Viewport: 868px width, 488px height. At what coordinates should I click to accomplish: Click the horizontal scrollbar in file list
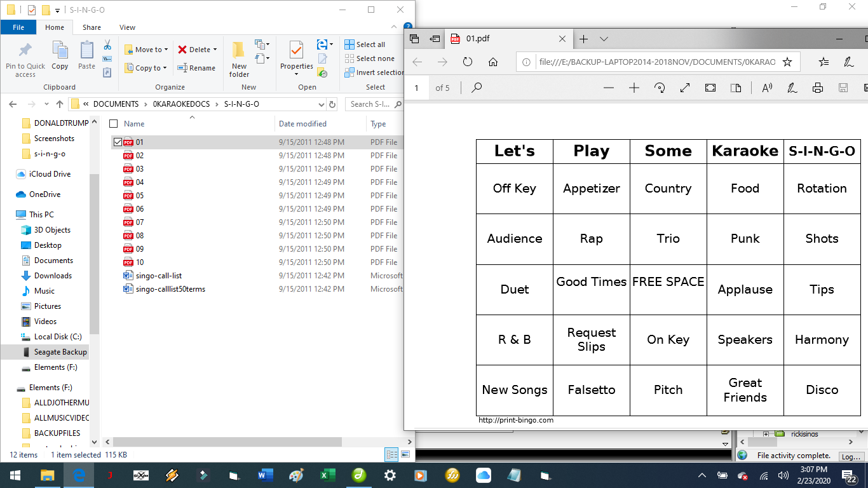point(227,442)
